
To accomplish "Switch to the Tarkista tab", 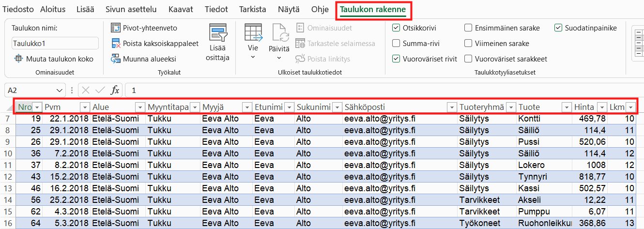I will [x=252, y=9].
